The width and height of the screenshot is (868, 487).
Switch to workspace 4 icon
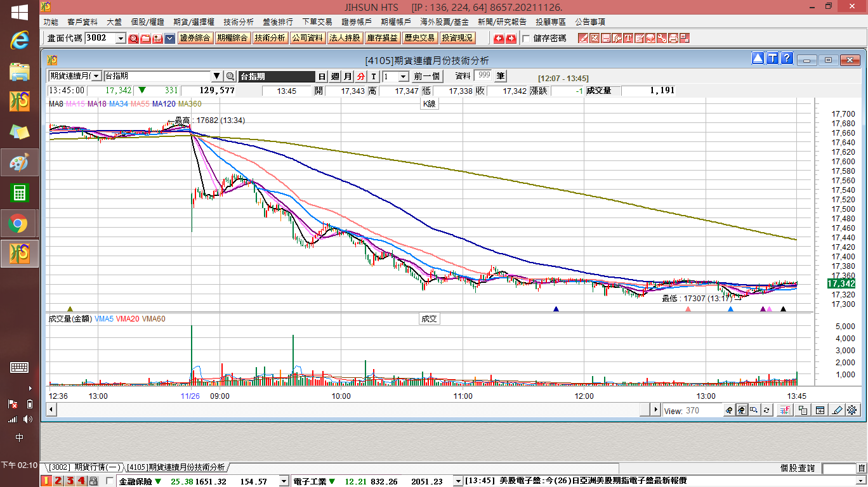81,481
